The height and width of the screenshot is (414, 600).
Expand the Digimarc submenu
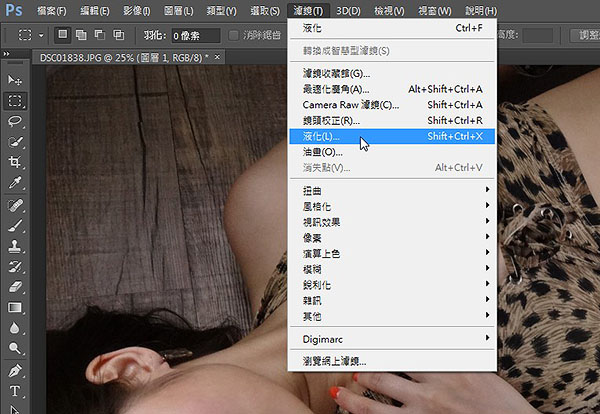(392, 339)
